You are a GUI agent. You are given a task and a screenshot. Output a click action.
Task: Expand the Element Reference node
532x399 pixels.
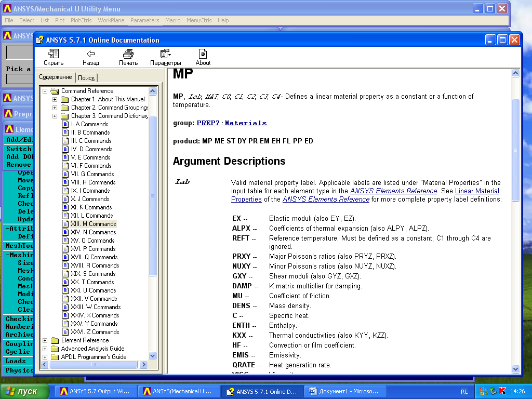(45, 340)
